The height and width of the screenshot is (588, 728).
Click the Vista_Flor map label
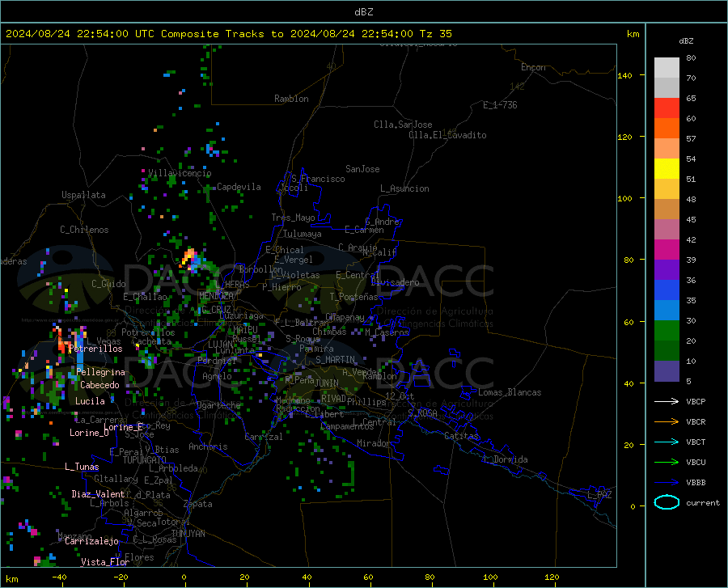pyautogui.click(x=105, y=562)
